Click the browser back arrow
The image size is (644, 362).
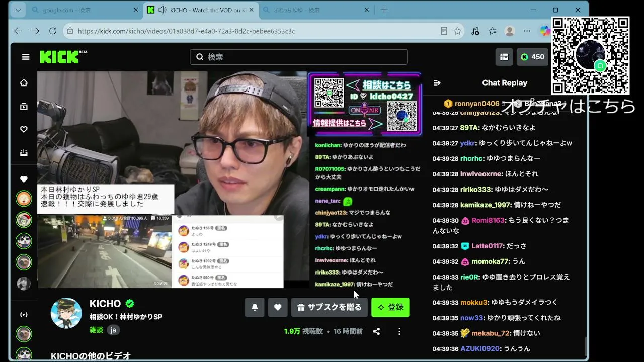point(18,31)
